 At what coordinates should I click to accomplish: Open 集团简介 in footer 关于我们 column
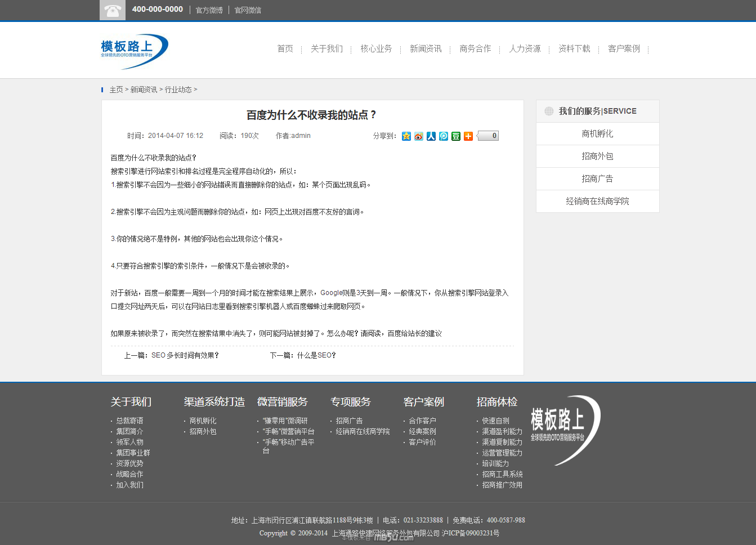coord(129,432)
